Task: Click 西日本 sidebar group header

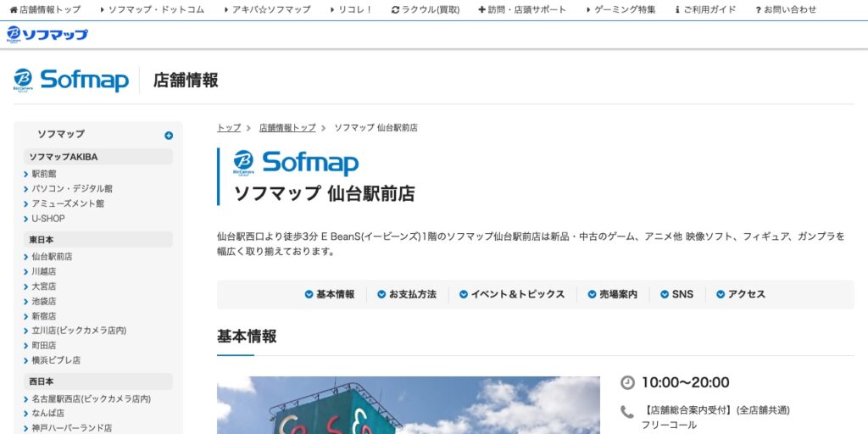Action: pyautogui.click(x=98, y=382)
